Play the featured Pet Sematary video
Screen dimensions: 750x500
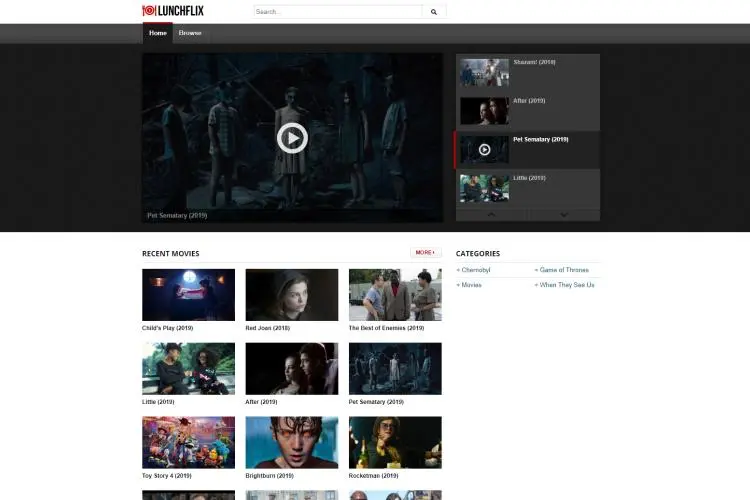click(x=292, y=138)
